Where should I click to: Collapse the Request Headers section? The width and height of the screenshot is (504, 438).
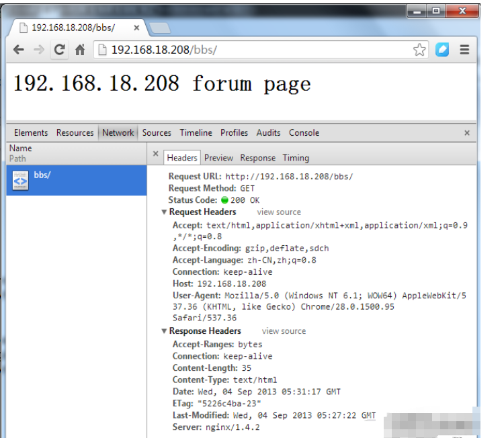click(x=164, y=212)
